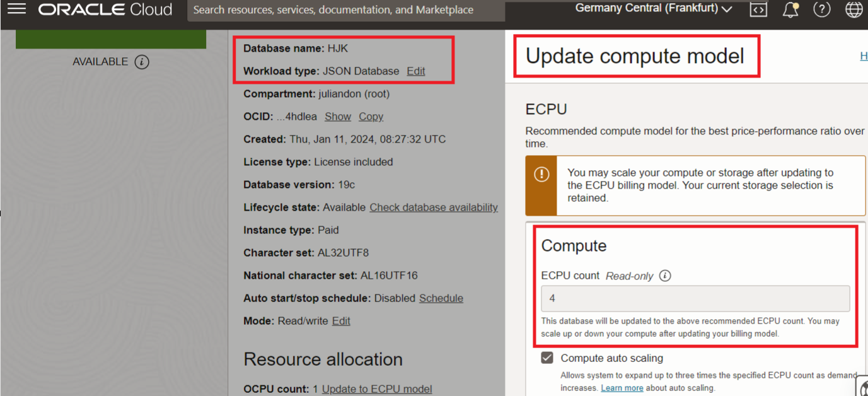Edit the Workload type
The width and height of the screenshot is (868, 396).
[416, 71]
